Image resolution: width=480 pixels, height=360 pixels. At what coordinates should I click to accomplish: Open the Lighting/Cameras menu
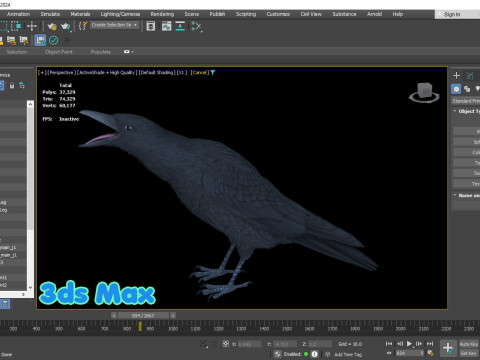click(x=120, y=14)
